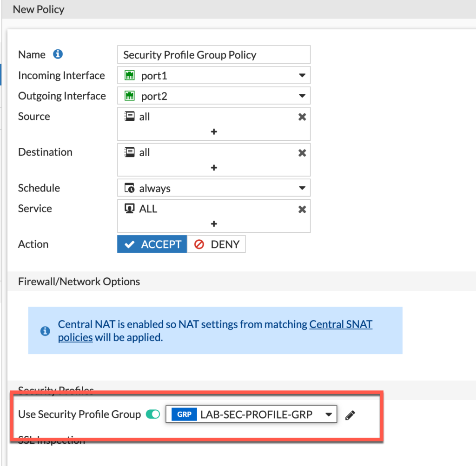Click the port1 interface icon
The image size is (476, 466).
130,75
